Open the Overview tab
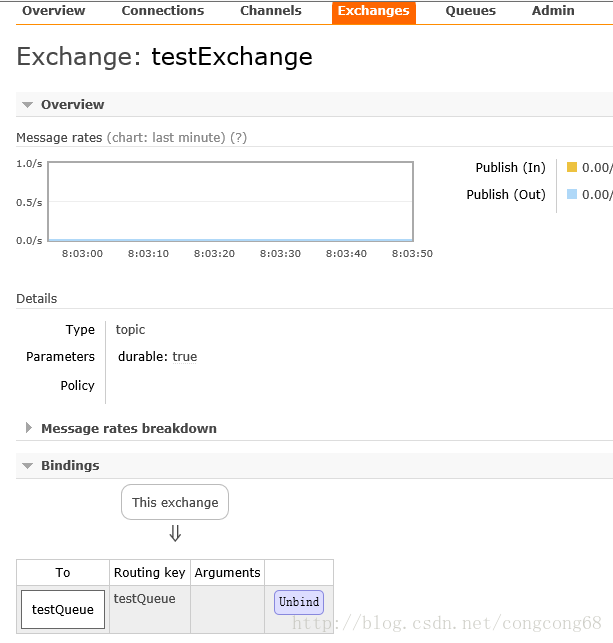 [x=53, y=11]
